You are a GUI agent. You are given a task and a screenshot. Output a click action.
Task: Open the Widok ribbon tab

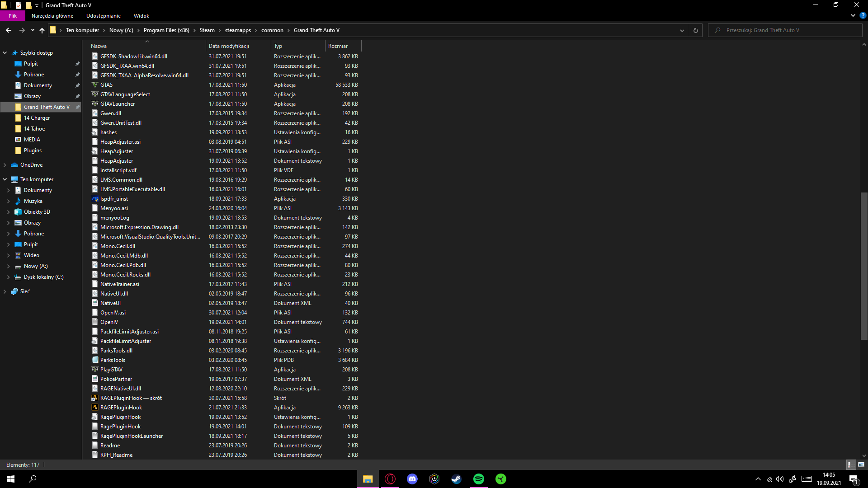coord(141,16)
